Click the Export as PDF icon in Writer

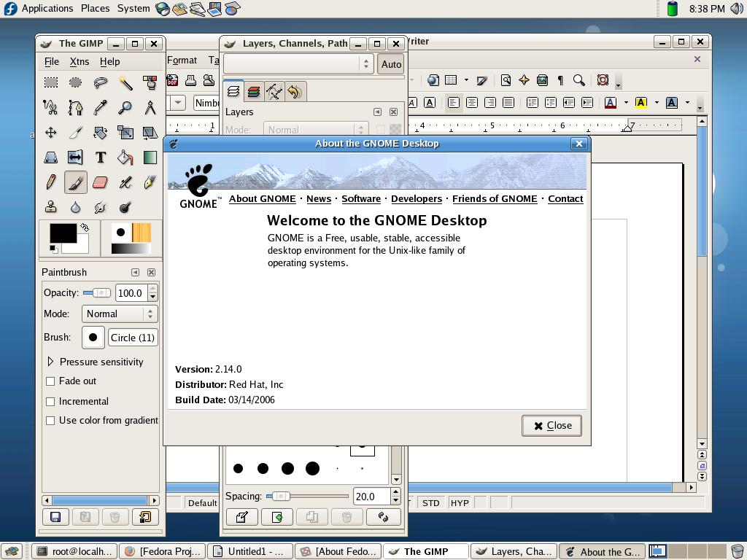172,80
